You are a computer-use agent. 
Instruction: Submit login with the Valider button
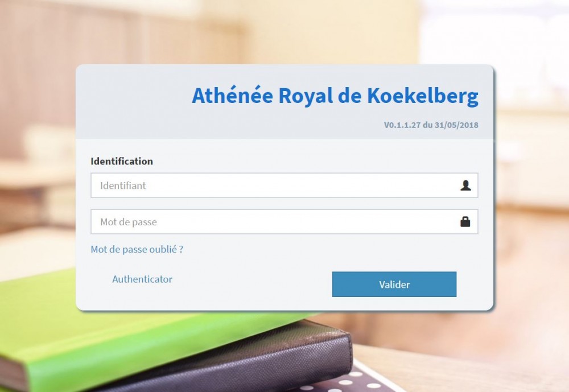394,284
